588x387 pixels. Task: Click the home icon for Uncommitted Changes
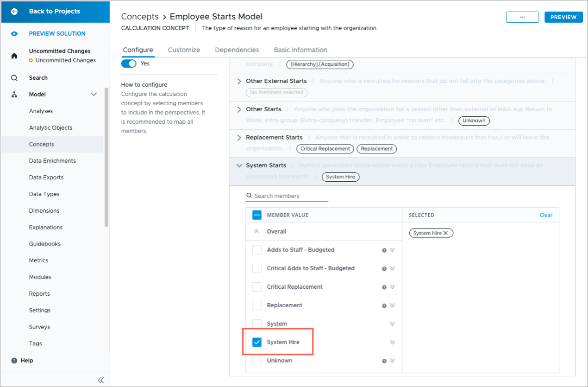point(14,56)
